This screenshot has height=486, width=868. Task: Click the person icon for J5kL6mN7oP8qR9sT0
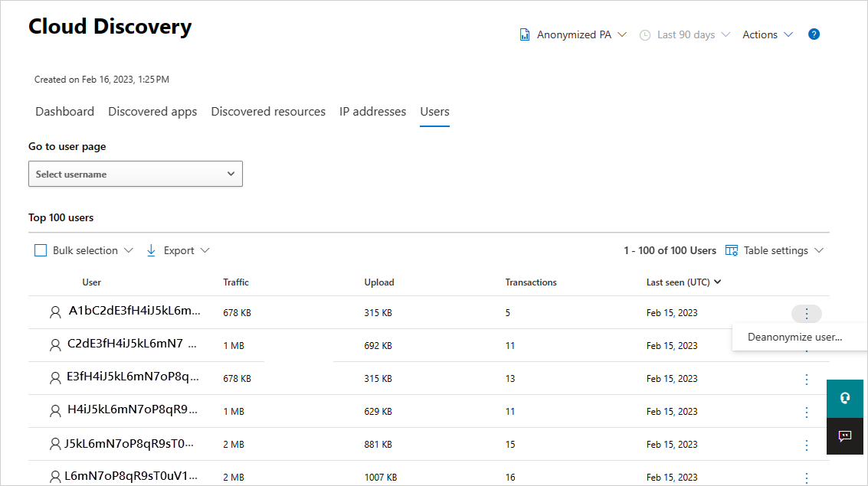tap(55, 444)
